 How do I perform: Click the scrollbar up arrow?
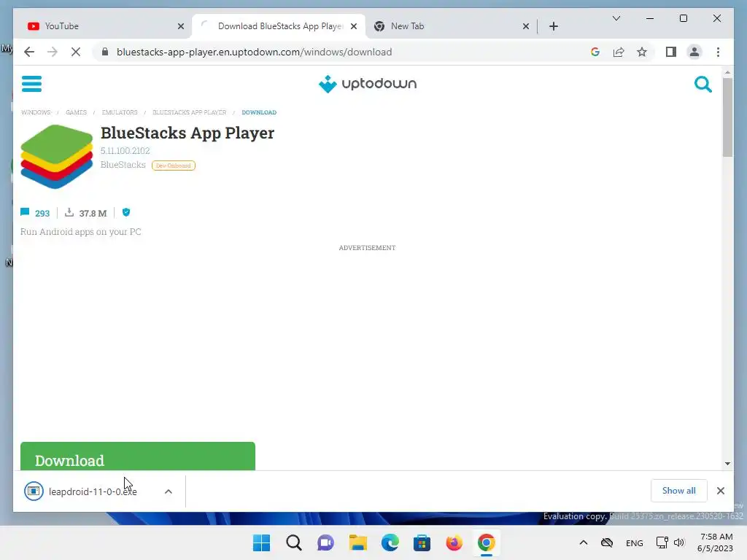[727, 72]
